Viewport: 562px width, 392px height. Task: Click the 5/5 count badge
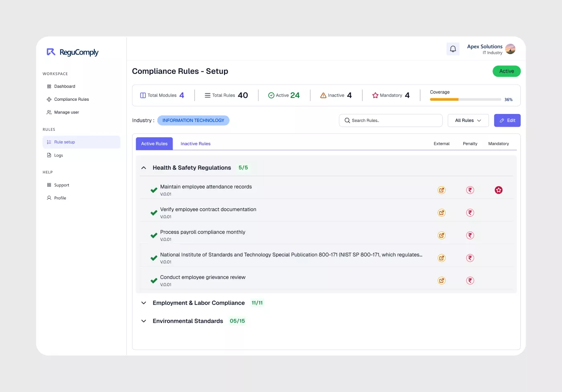[x=243, y=168]
